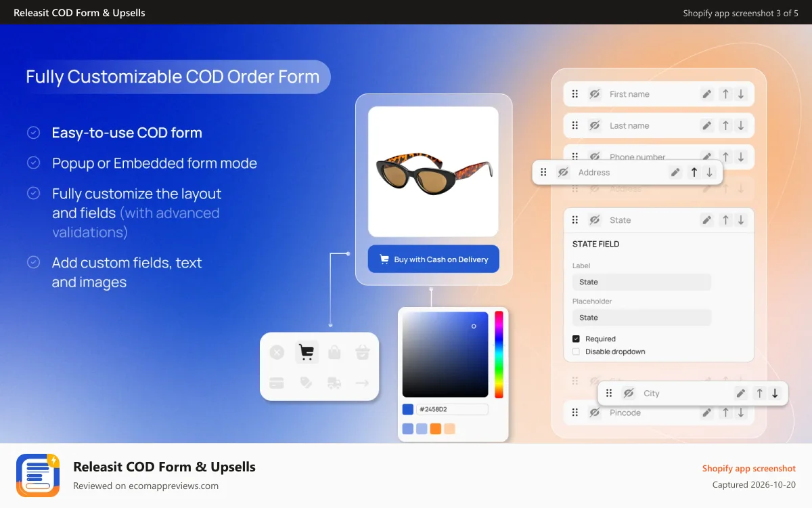This screenshot has height=508, width=812.
Task: Move Last name field down
Action: click(741, 125)
